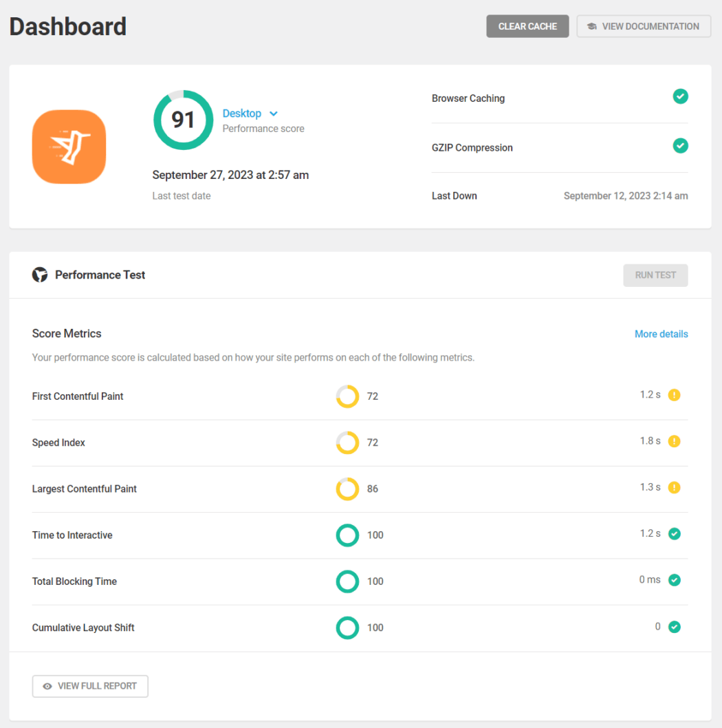Screen dimensions: 722x728
Task: Click the check icon next to Cumulative Layout Shift
Action: [x=674, y=626]
